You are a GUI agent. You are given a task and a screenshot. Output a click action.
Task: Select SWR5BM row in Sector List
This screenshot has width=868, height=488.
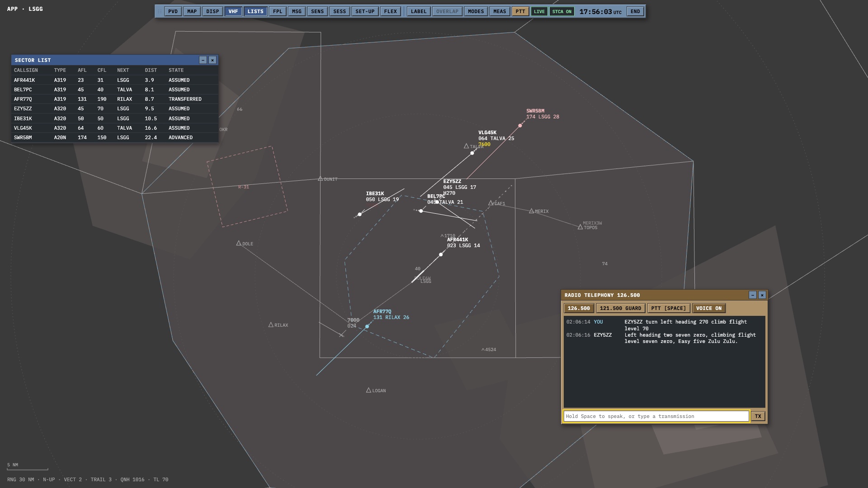tap(115, 137)
